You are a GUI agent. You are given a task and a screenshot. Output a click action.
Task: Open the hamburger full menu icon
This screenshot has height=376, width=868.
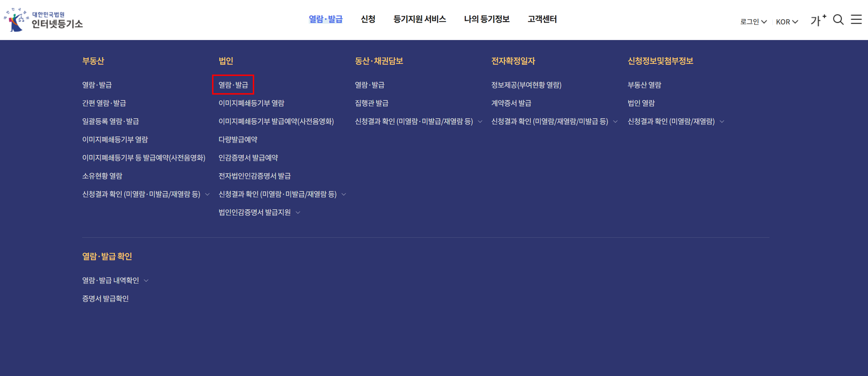pos(856,20)
